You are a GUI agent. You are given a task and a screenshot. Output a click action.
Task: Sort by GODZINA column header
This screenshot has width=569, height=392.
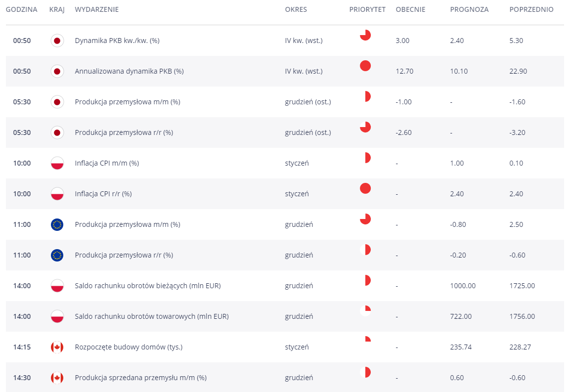[21, 10]
